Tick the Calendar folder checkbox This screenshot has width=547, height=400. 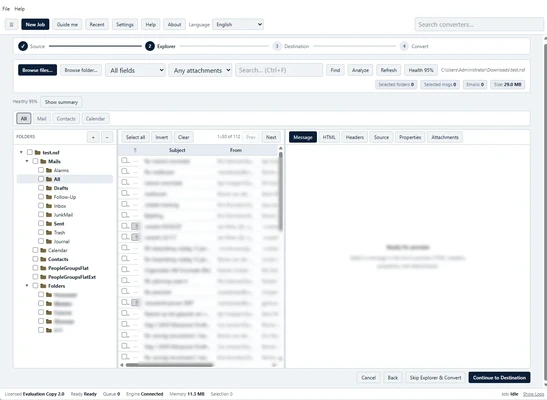(x=35, y=250)
